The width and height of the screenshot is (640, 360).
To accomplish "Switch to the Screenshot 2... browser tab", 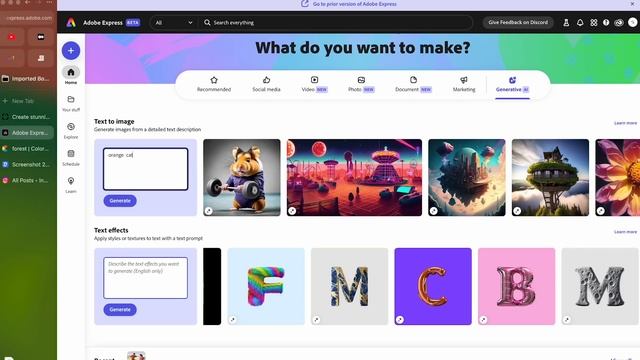I will point(27,164).
